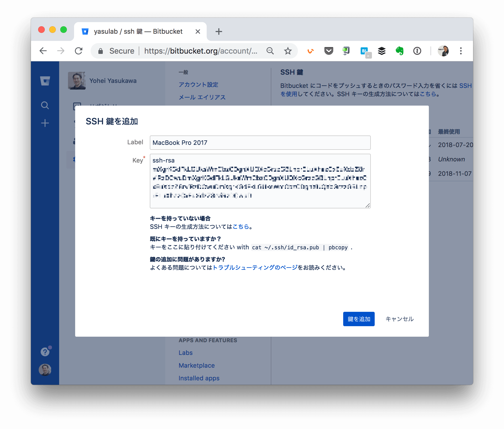Reload the Bitbucket page
This screenshot has height=429, width=504.
79,51
